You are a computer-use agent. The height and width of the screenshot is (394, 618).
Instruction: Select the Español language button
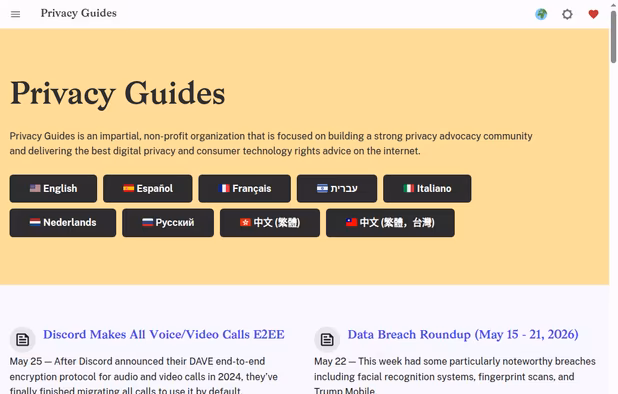tap(148, 188)
